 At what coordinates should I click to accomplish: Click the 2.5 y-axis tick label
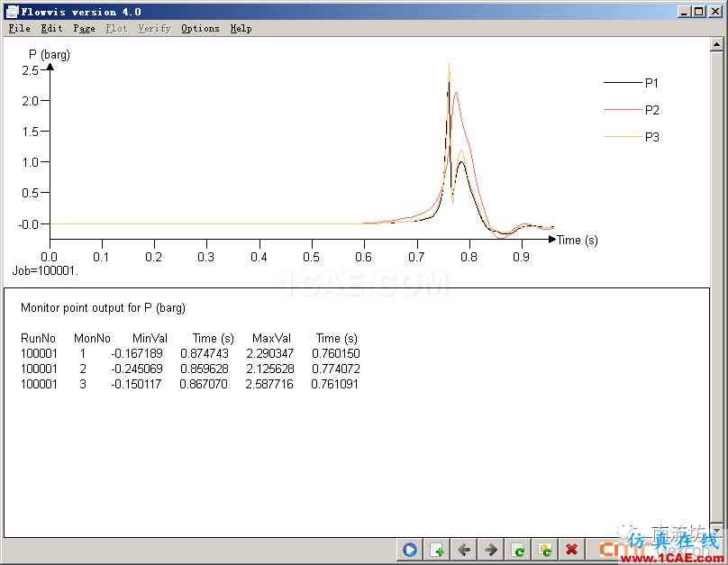30,70
